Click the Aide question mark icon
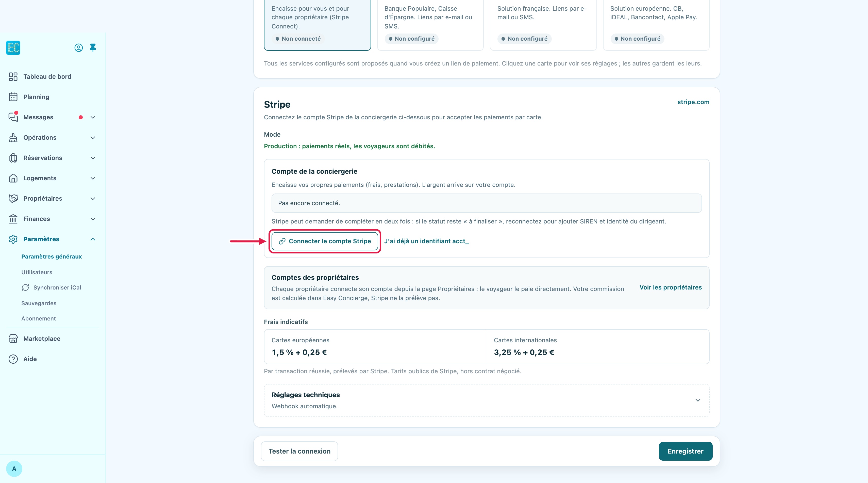This screenshot has width=868, height=483. tap(13, 359)
